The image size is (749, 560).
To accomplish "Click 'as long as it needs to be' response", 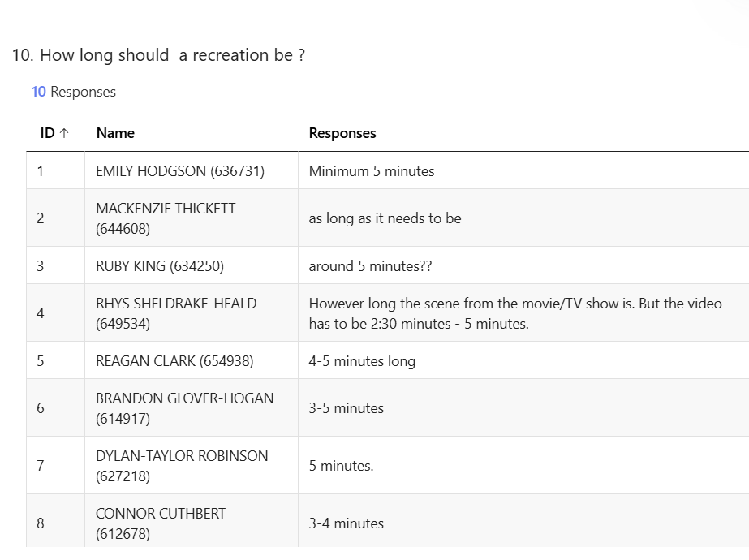I will 385,218.
